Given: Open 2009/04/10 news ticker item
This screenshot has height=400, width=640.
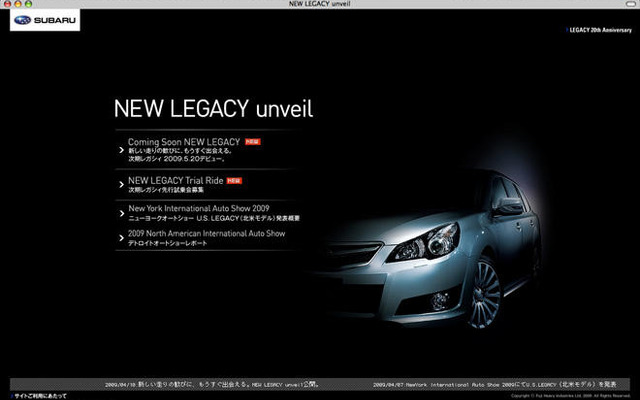Looking at the screenshot, I should pos(212,384).
